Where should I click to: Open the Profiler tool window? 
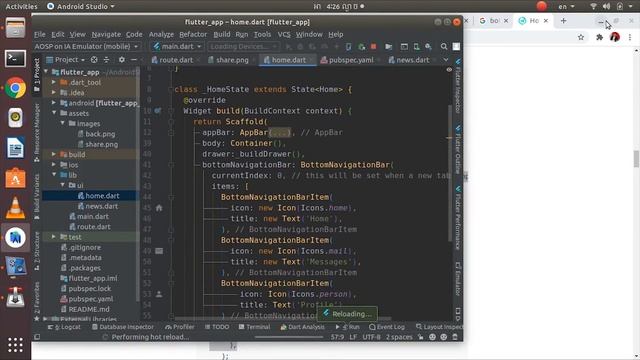coord(180,327)
